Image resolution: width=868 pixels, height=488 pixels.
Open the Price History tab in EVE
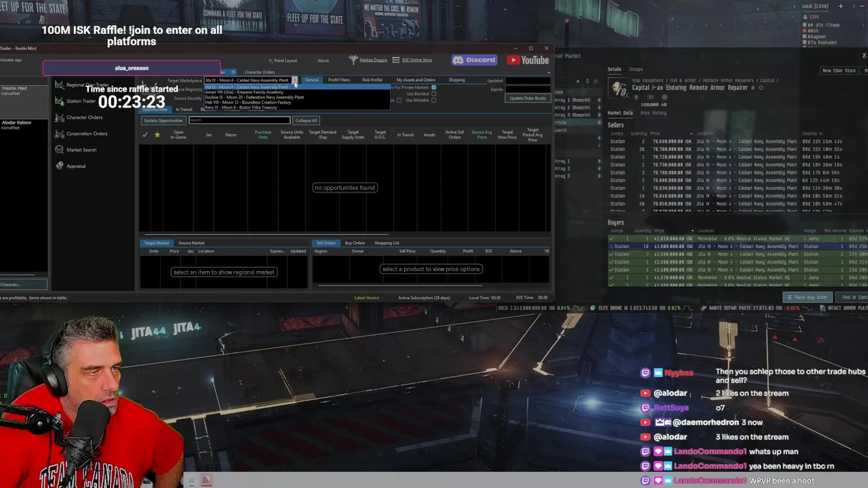654,113
